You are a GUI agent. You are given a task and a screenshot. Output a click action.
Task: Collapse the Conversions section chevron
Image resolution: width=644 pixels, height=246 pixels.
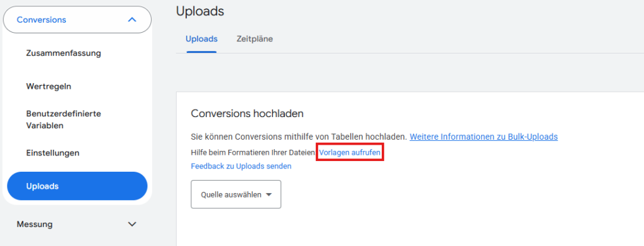click(132, 20)
